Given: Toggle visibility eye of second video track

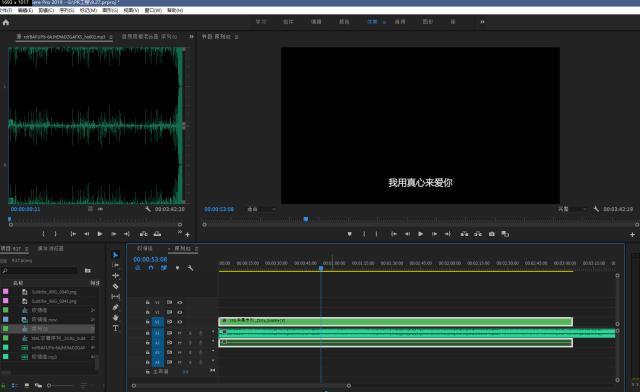Looking at the screenshot, I should point(180,312).
